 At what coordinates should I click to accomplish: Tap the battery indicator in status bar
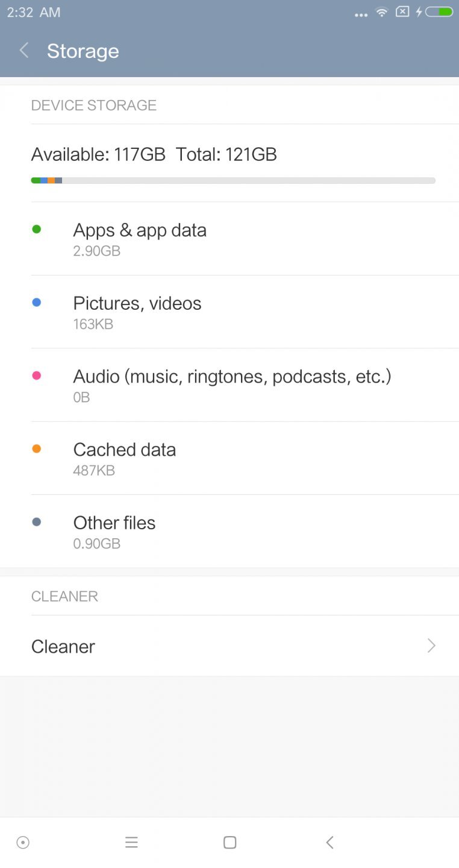[439, 12]
